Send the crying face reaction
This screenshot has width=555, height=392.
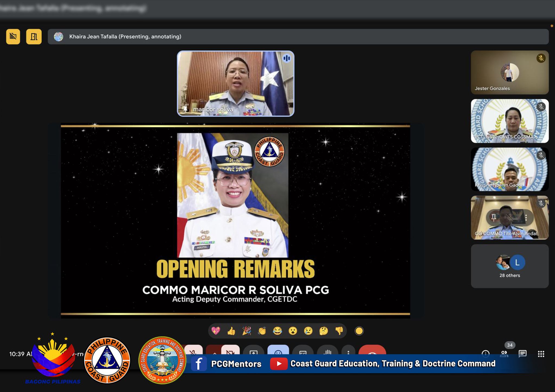tap(308, 331)
